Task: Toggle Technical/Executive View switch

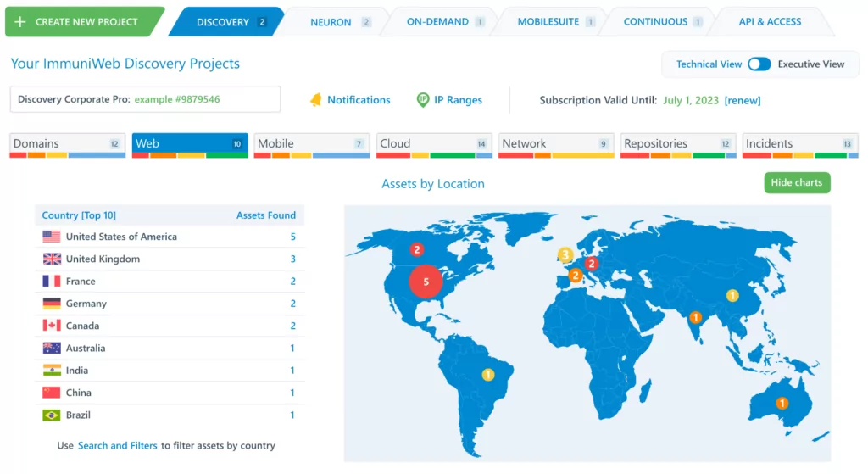Action: coord(759,64)
